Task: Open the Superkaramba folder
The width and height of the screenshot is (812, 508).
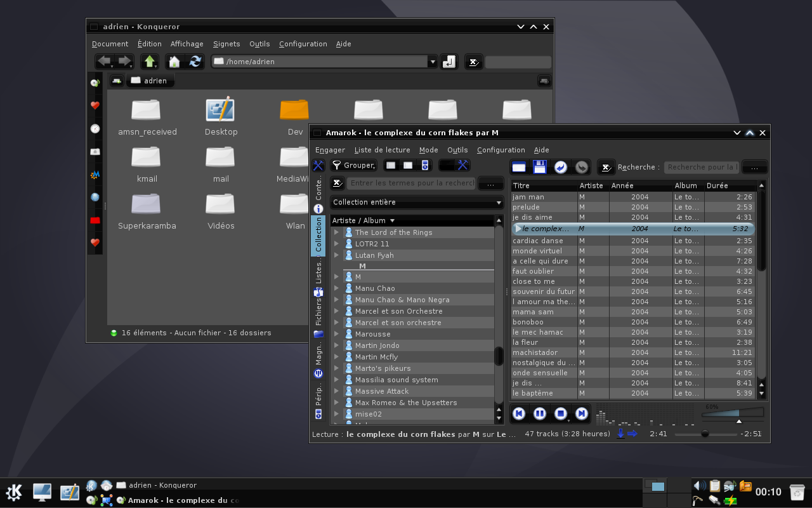Action: pyautogui.click(x=147, y=210)
